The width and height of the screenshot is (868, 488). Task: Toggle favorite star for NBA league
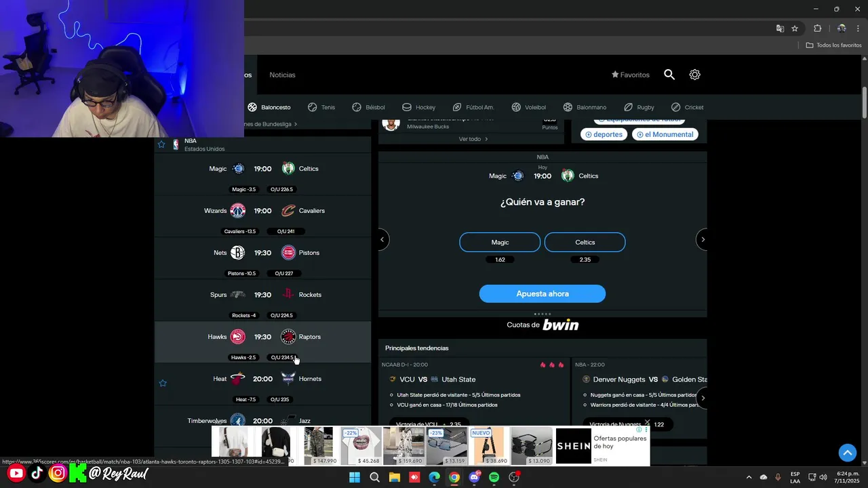click(161, 144)
